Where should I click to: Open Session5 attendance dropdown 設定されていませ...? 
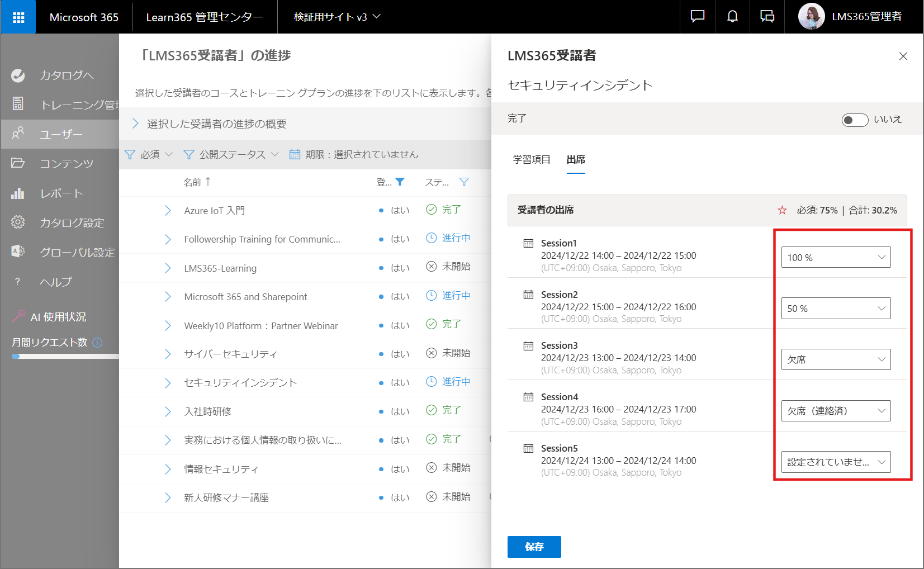[836, 462]
